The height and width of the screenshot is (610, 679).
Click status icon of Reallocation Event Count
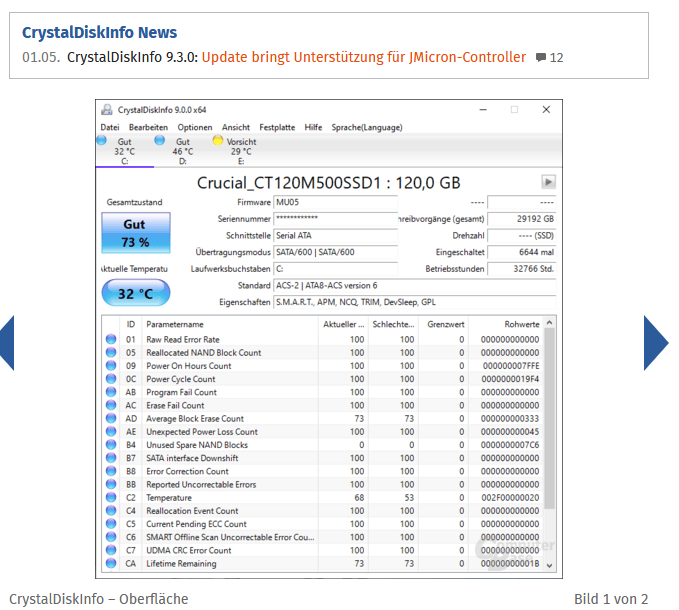[111, 510]
